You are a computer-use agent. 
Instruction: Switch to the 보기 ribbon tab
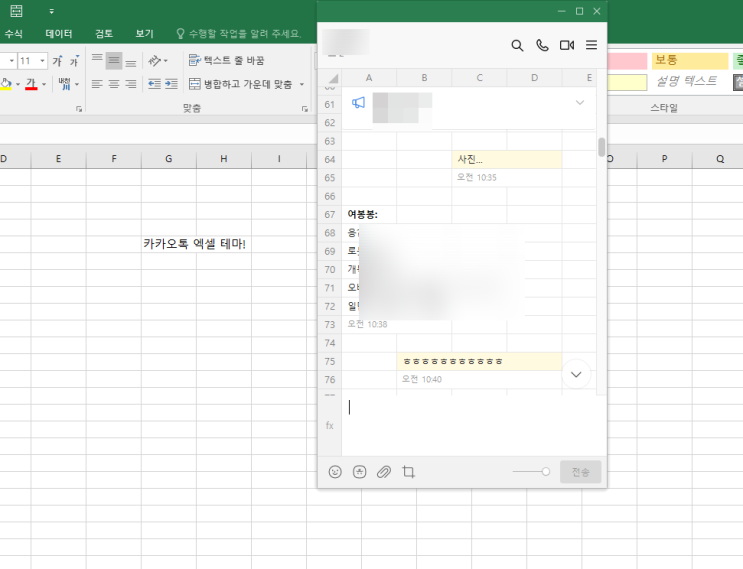click(145, 33)
